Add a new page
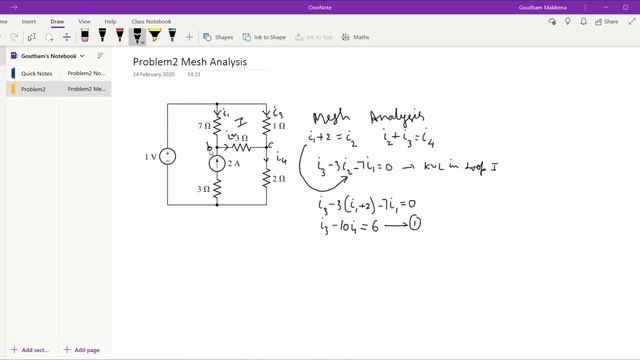640x360 pixels. pyautogui.click(x=82, y=350)
